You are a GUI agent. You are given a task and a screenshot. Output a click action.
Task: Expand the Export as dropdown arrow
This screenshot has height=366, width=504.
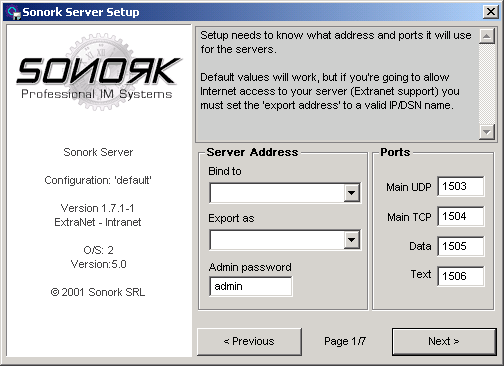351,240
